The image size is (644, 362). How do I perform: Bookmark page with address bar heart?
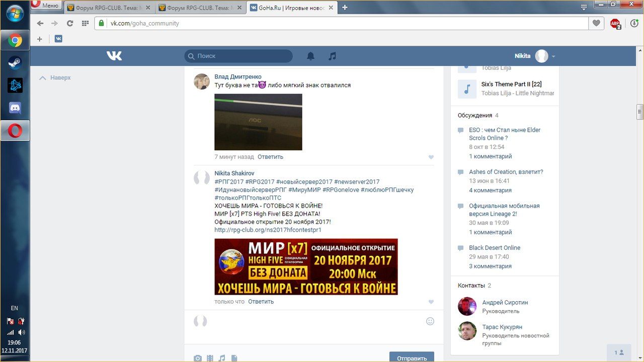pos(596,23)
